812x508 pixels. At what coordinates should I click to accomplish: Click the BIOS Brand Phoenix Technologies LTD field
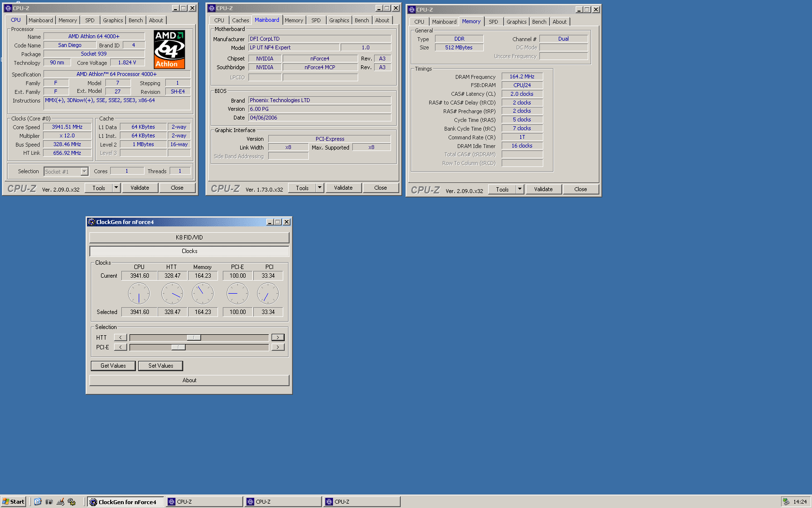pos(319,100)
